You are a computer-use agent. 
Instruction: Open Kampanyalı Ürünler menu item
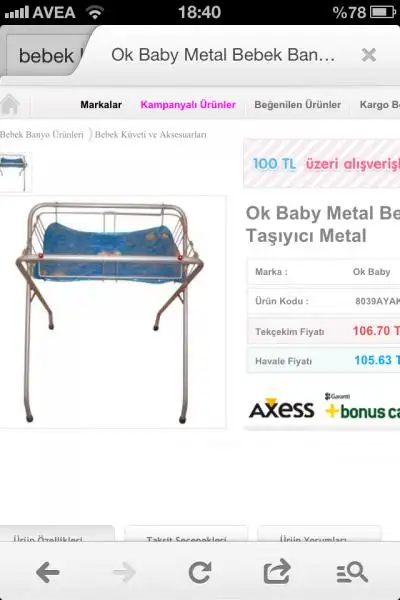[188, 104]
